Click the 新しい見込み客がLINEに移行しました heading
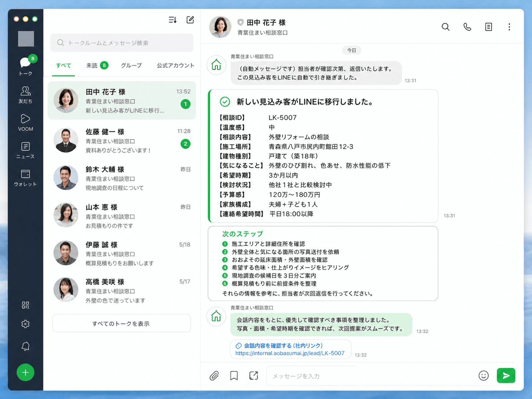 [x=305, y=102]
